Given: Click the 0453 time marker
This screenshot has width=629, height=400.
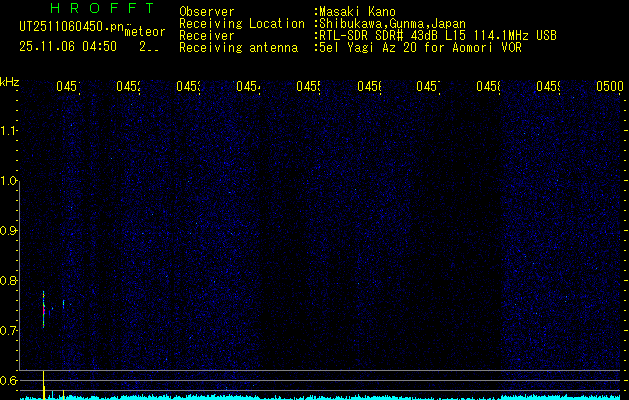Looking at the screenshot, I should (x=188, y=86).
